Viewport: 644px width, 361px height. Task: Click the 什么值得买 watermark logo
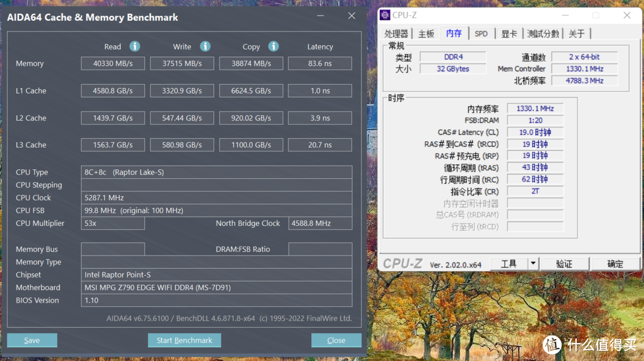coord(552,345)
